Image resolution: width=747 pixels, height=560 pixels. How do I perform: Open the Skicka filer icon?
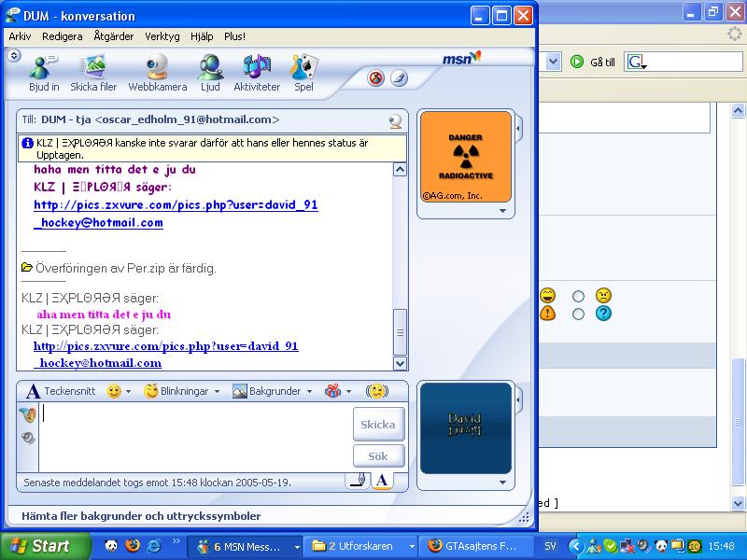[x=93, y=73]
